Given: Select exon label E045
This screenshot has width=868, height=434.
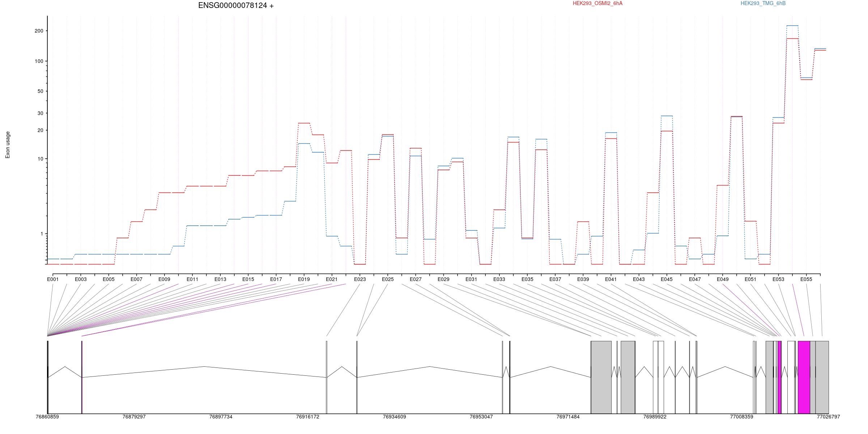Looking at the screenshot, I should pos(667,279).
